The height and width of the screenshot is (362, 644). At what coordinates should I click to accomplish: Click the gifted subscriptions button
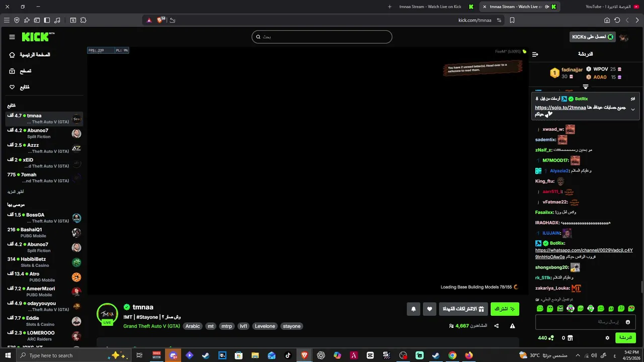coord(463,309)
